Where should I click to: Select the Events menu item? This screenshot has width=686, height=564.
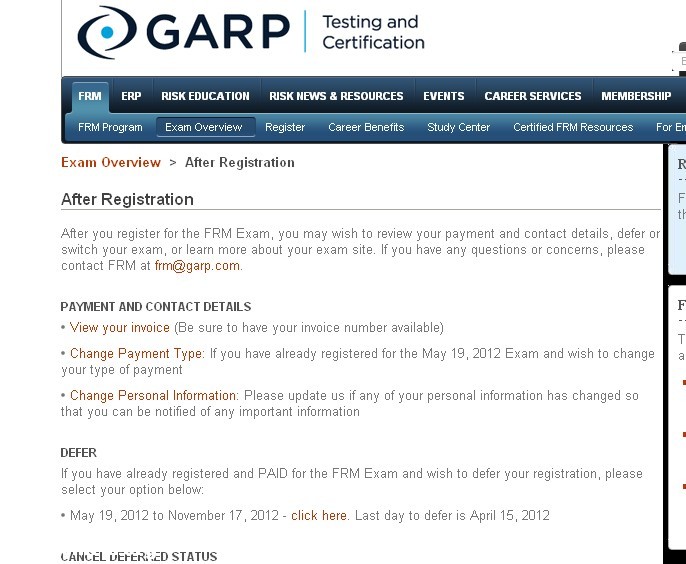click(x=444, y=96)
